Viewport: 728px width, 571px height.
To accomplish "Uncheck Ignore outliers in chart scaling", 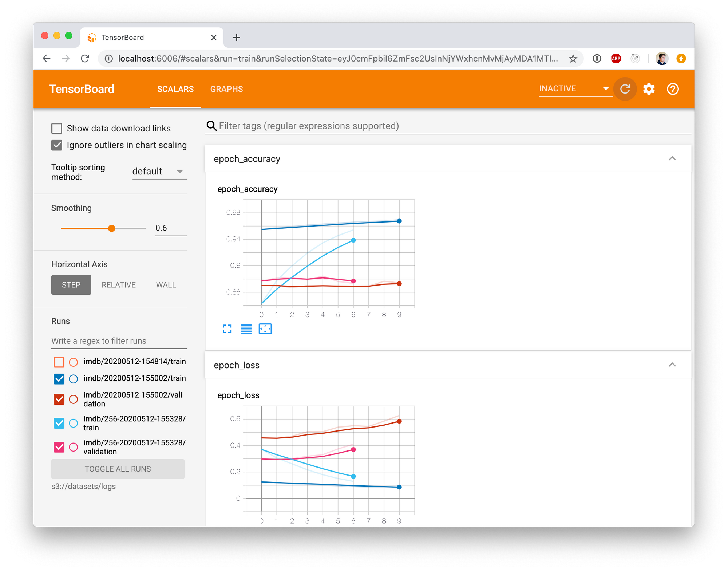I will (x=57, y=145).
